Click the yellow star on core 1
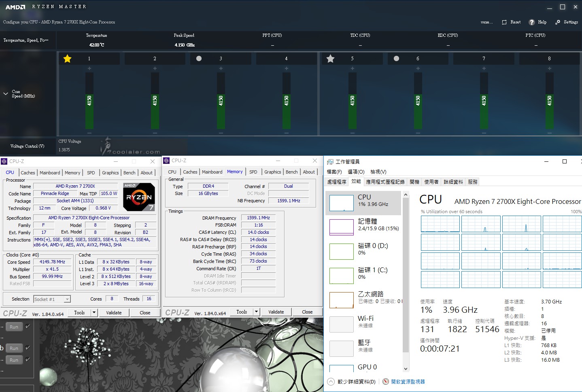The height and width of the screenshot is (392, 582). [67, 59]
